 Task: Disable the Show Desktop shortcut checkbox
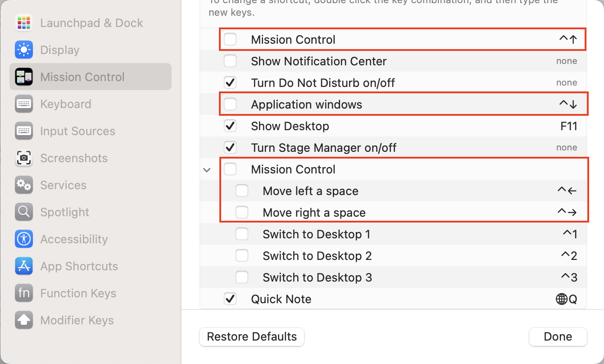point(230,126)
